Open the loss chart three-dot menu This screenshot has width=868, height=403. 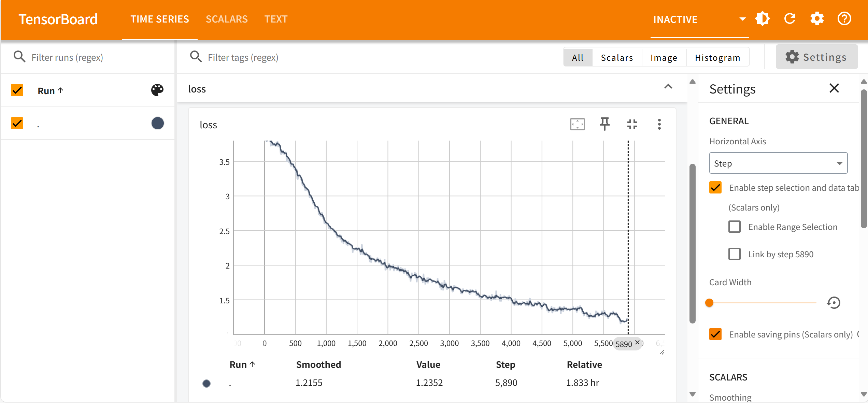pos(659,124)
